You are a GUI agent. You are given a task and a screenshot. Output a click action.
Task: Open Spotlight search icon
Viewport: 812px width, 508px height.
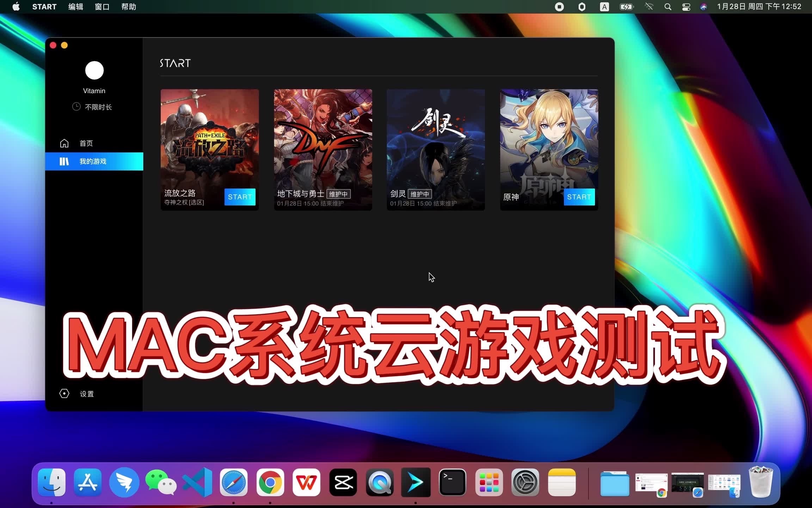coord(668,7)
